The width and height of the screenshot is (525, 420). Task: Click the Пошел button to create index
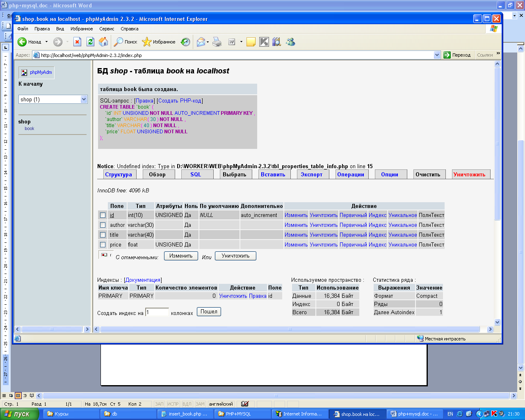click(209, 312)
